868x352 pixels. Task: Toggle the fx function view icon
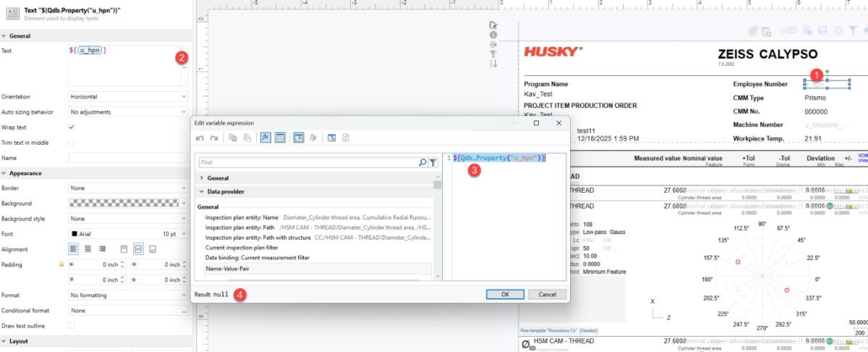(x=265, y=138)
